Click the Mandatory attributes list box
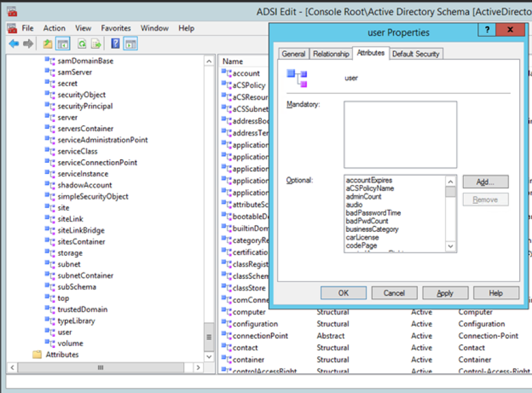 (x=400, y=134)
